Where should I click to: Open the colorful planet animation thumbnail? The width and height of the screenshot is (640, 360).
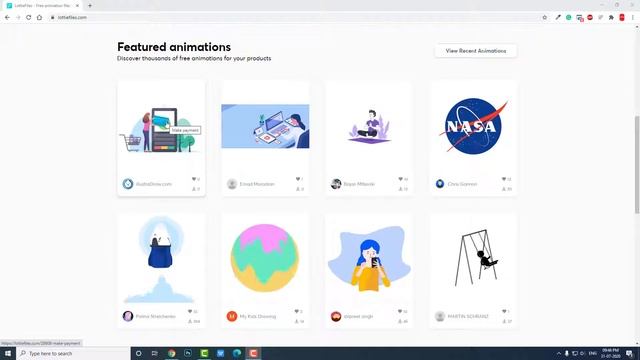click(264, 258)
